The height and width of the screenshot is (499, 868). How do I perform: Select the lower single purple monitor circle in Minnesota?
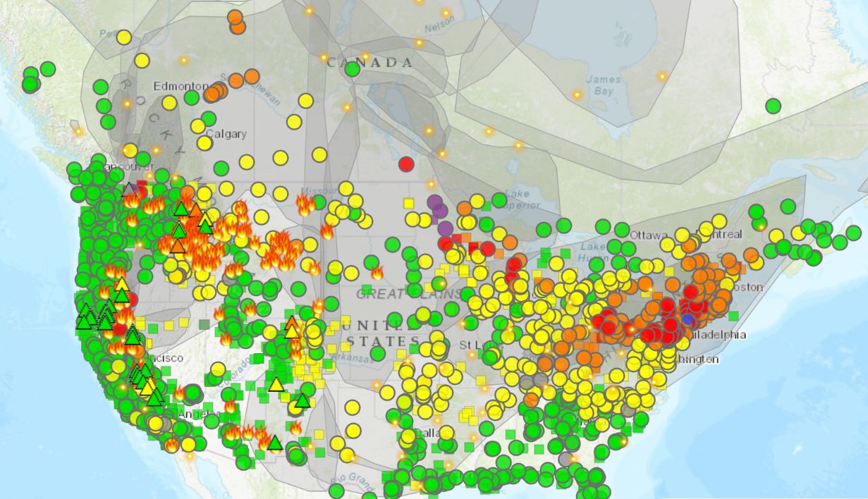[x=446, y=228]
